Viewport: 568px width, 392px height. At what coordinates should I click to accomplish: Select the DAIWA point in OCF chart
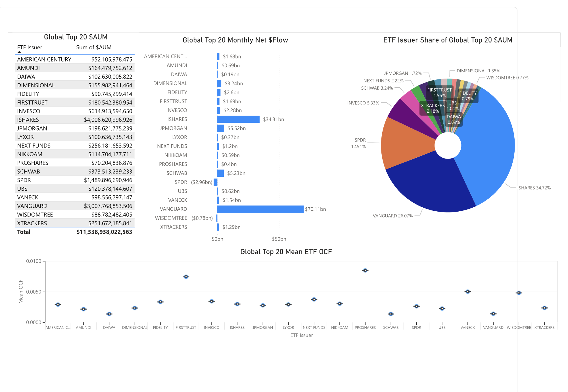[109, 314]
